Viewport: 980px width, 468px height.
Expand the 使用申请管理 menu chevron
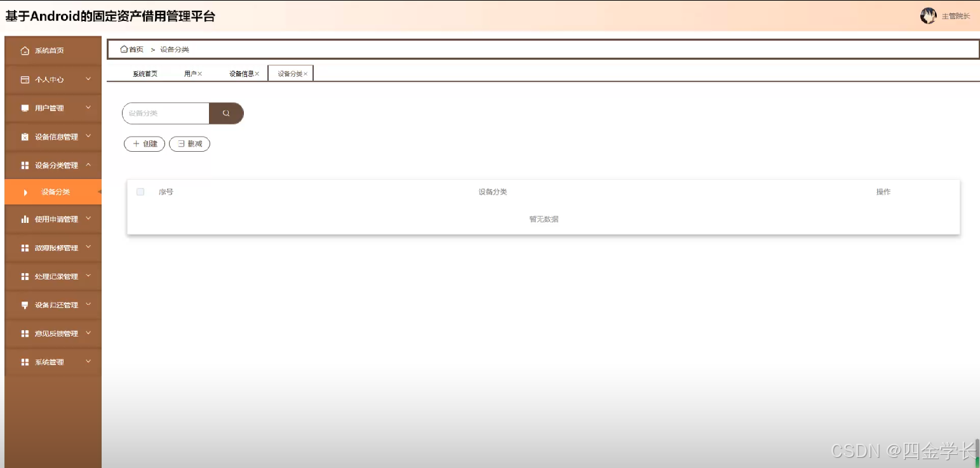click(x=88, y=218)
